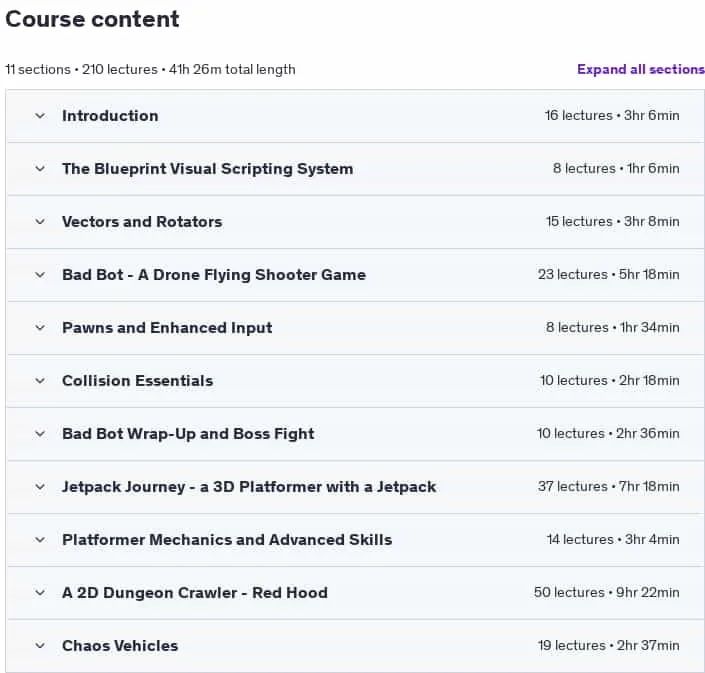705x673 pixels.
Task: Select the Collision Essentials section title
Action: pyautogui.click(x=138, y=381)
